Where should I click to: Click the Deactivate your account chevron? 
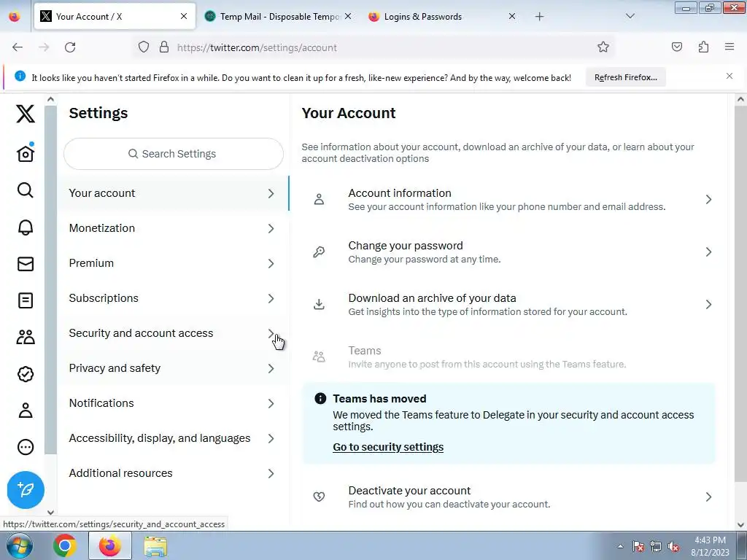[708, 497]
